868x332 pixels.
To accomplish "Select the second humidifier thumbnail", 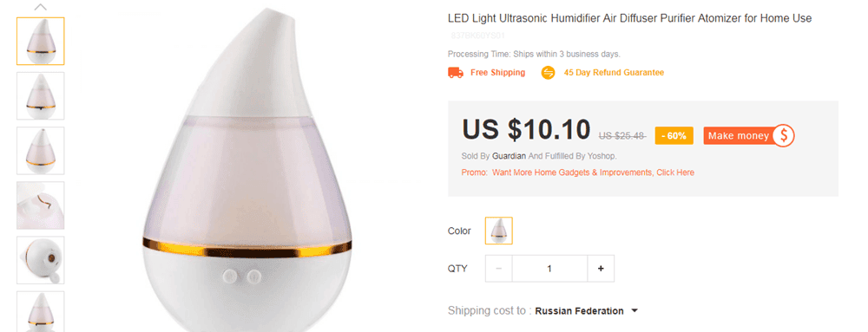I will [x=41, y=95].
